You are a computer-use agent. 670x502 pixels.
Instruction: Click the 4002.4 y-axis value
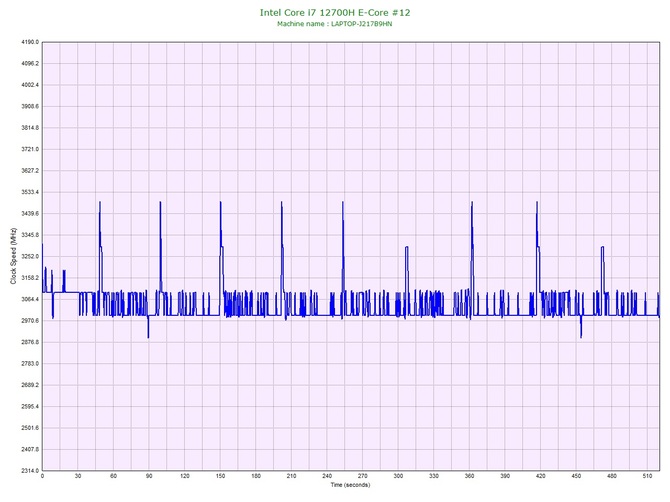[x=30, y=85]
